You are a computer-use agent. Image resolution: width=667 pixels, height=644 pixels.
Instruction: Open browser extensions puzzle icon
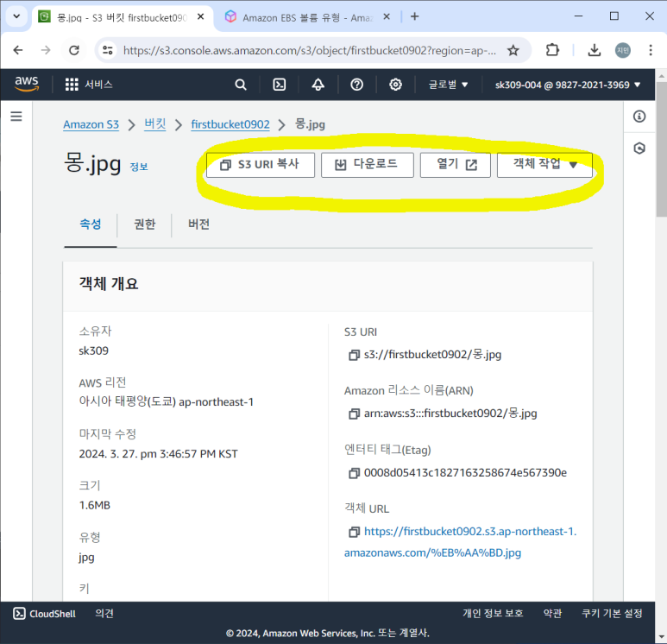(552, 50)
